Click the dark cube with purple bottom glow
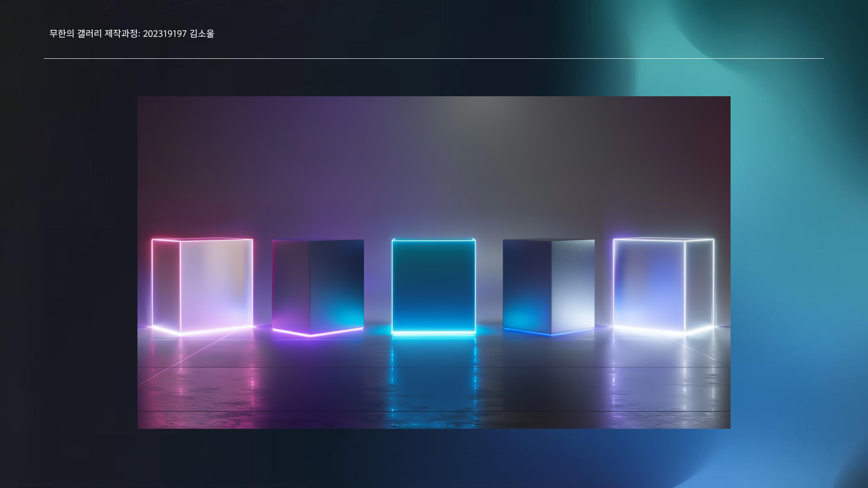This screenshot has height=488, width=868. point(318,286)
